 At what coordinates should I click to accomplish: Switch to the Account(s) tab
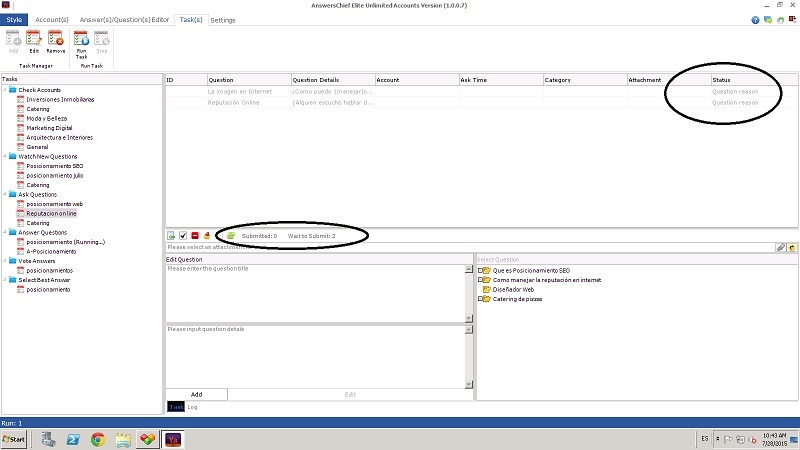click(x=52, y=19)
